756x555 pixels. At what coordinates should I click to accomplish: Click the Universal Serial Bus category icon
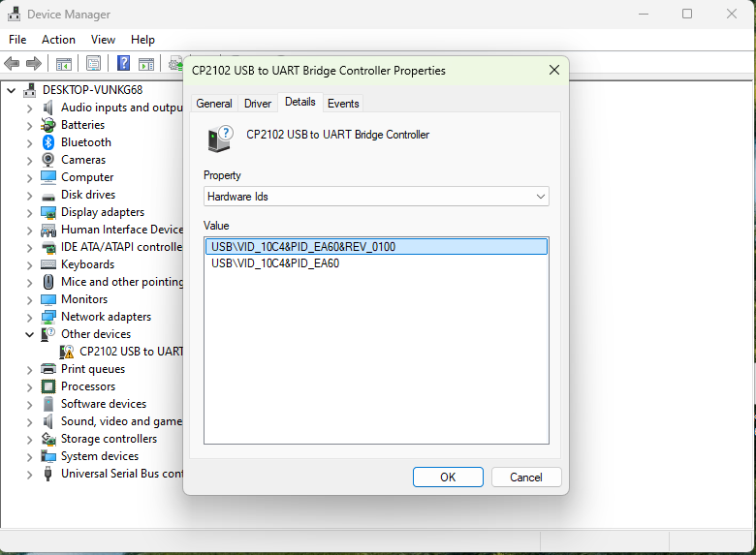pos(48,474)
